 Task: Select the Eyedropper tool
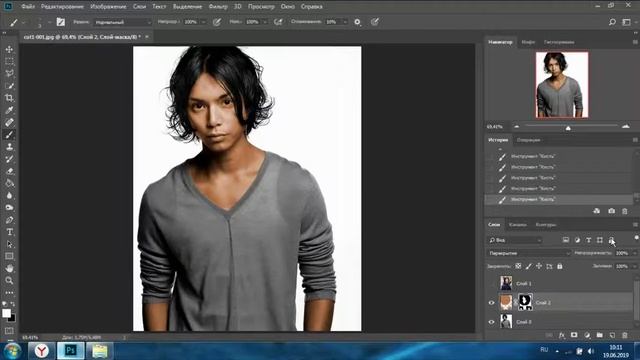click(9, 110)
